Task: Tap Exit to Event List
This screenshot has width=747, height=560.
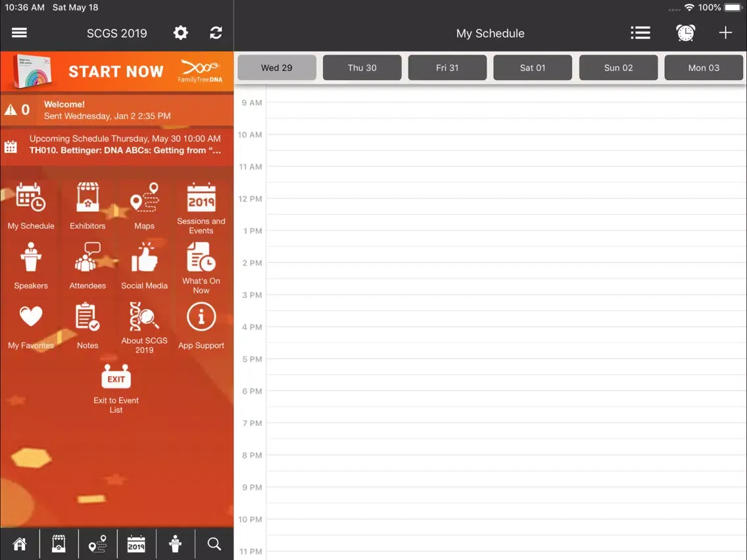Action: pyautogui.click(x=116, y=388)
